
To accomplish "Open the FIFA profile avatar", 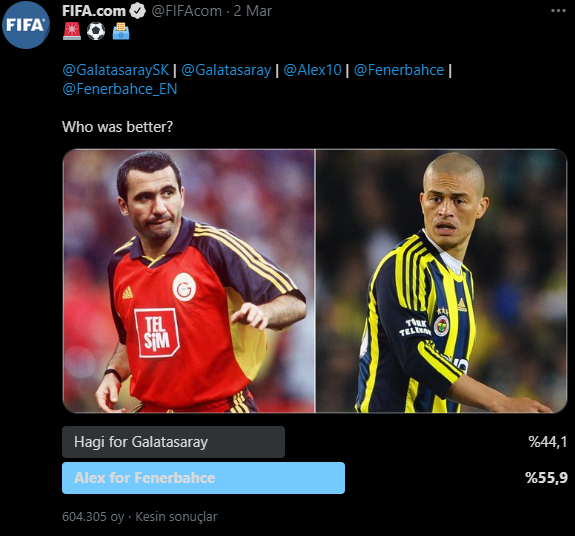I will tap(26, 25).
